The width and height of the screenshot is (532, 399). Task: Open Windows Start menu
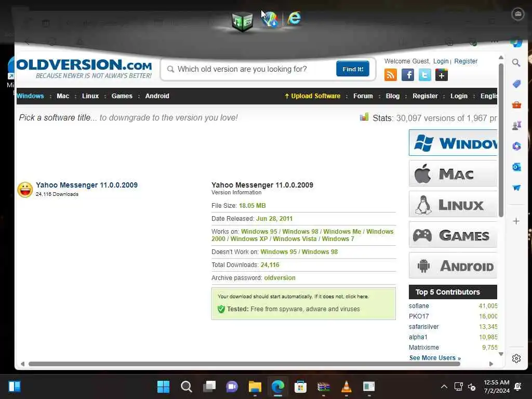tap(163, 387)
